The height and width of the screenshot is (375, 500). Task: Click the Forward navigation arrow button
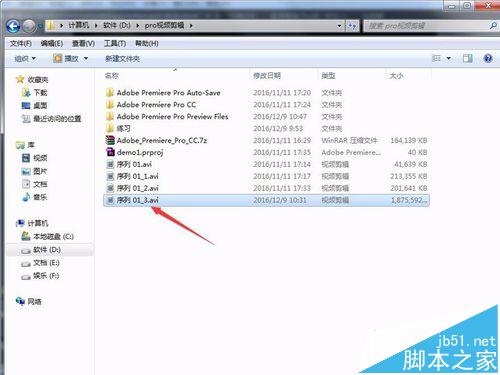click(x=29, y=26)
